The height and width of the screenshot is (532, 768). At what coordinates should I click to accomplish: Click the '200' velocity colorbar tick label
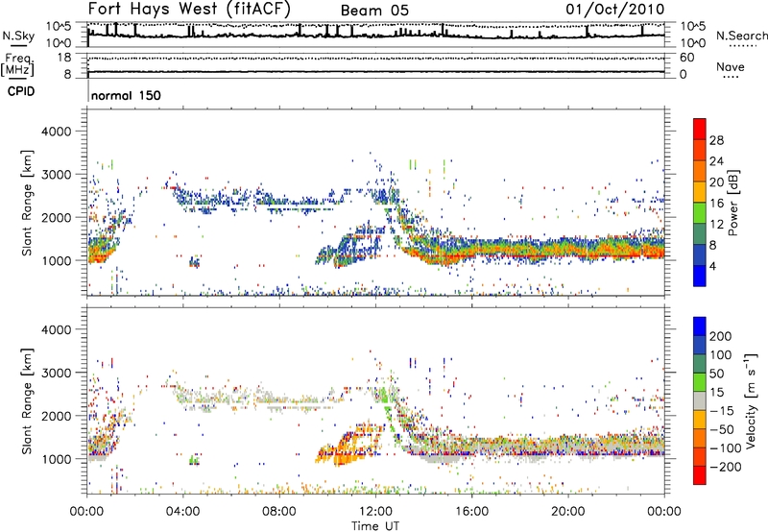[721, 336]
